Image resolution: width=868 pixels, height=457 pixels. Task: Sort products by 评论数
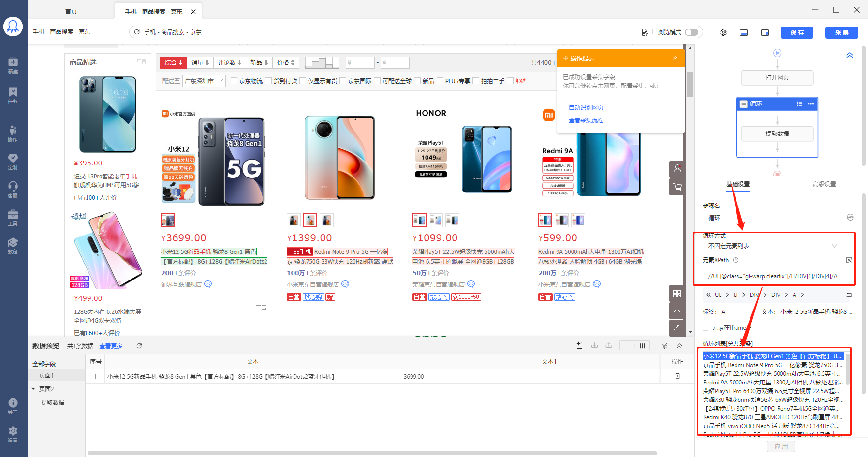point(229,62)
